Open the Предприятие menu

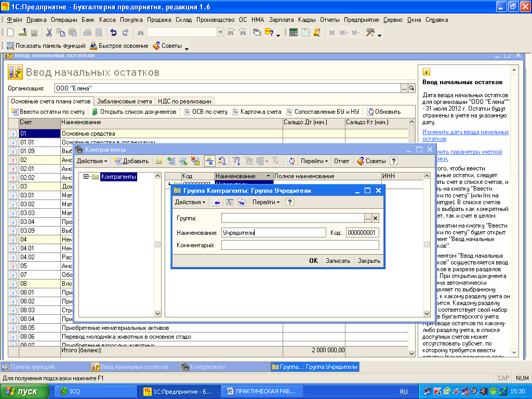tap(362, 20)
